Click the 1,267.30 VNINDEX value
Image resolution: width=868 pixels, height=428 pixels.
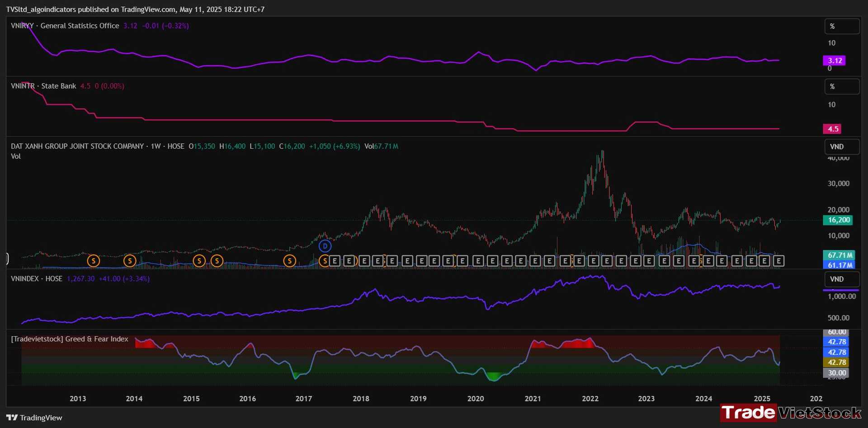click(81, 278)
